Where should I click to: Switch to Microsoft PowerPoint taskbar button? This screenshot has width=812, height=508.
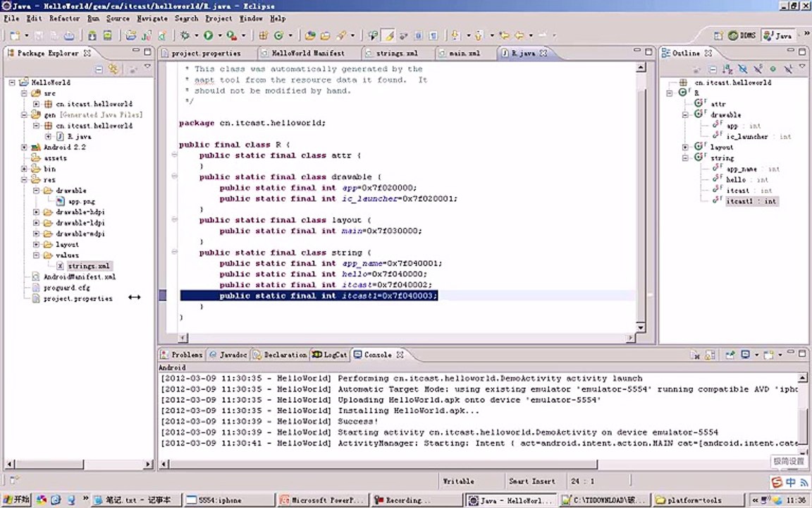[322, 500]
